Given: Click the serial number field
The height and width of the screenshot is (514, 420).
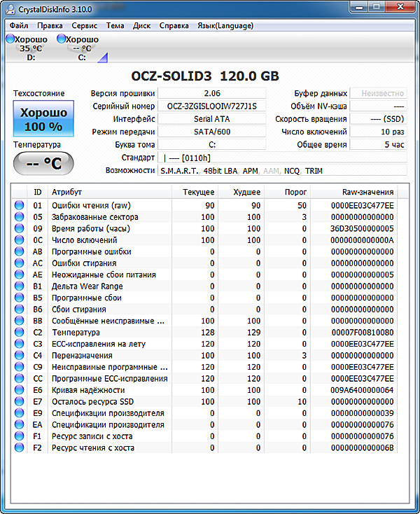Looking at the screenshot, I should click(x=211, y=106).
